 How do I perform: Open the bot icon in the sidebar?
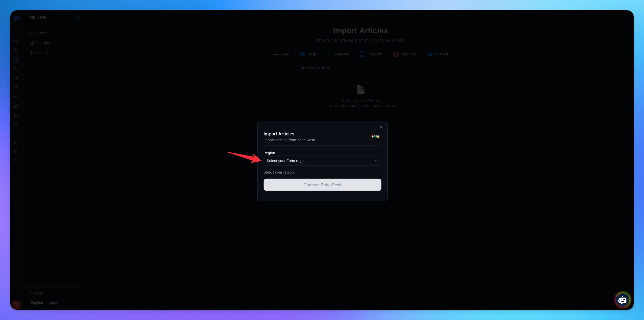(x=16, y=134)
